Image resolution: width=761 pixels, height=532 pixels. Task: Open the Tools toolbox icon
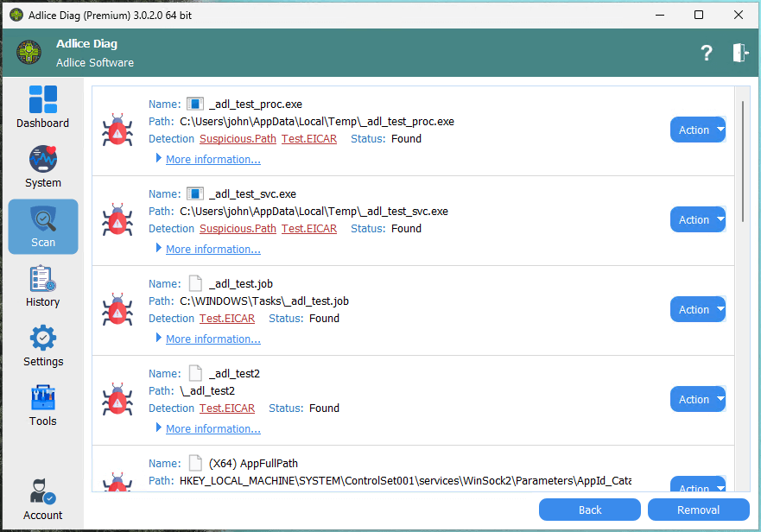pos(42,398)
